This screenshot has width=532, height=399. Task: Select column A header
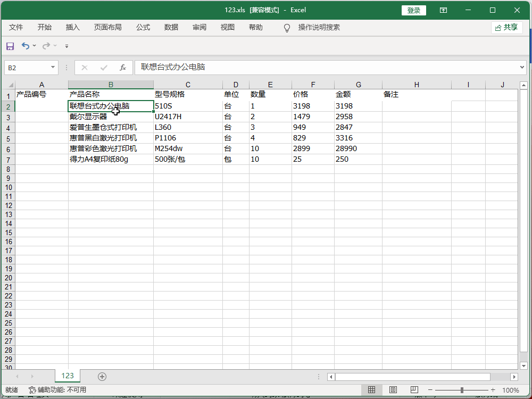tap(41, 85)
